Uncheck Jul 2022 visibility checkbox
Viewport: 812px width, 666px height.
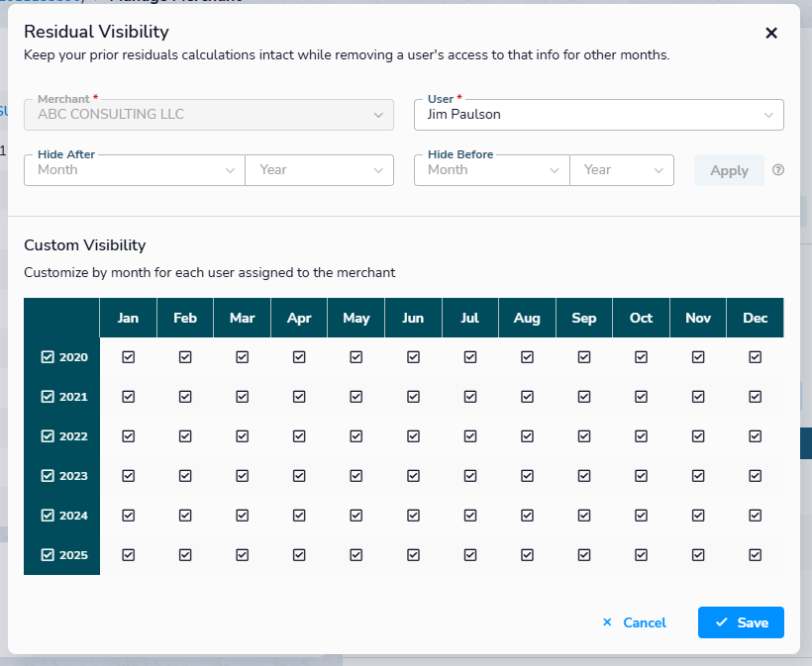tap(470, 436)
